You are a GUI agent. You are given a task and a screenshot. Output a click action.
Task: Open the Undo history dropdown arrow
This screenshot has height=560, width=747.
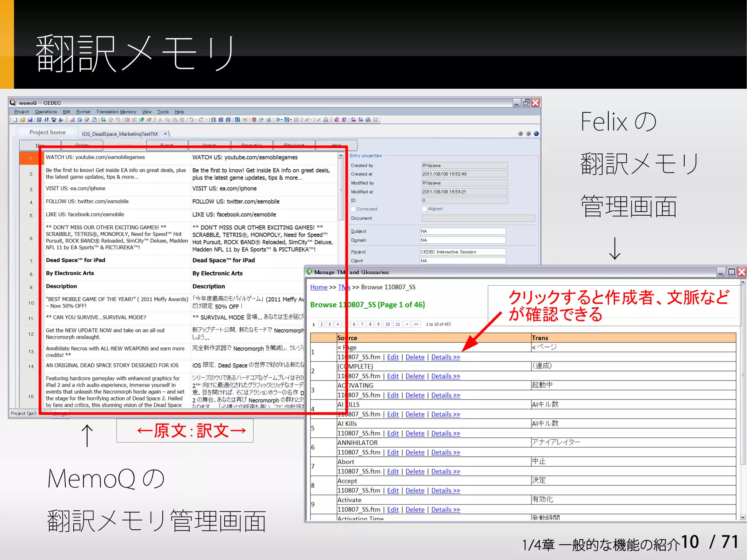196,120
